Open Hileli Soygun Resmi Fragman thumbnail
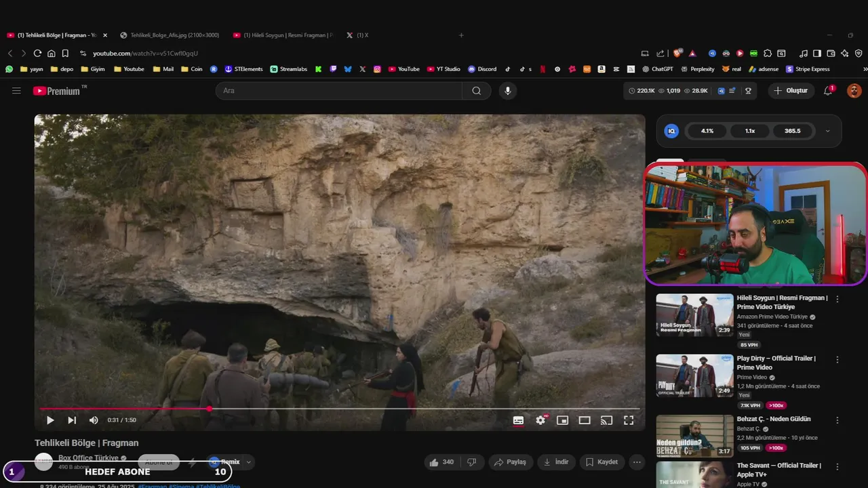Screen dimensions: 868x488 point(694,314)
